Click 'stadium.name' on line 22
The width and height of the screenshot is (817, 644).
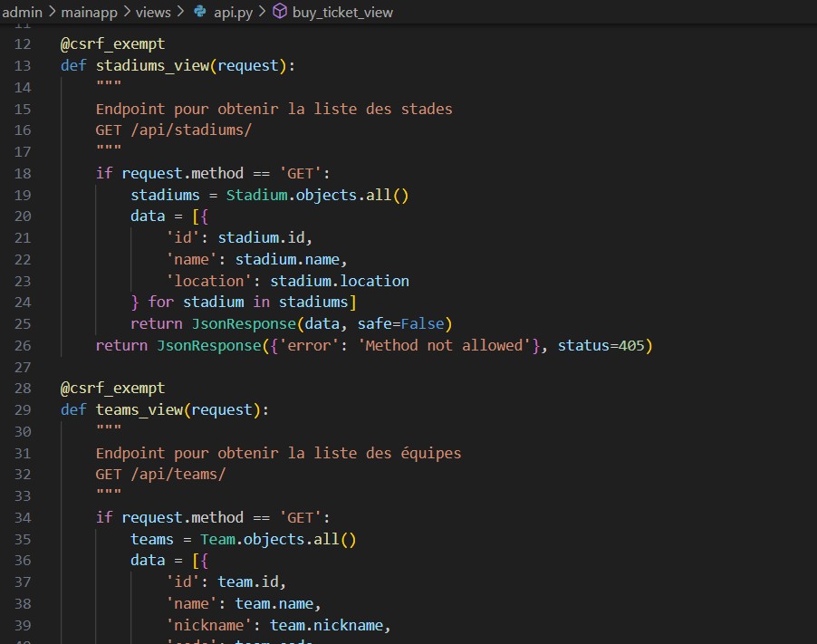pyautogui.click(x=287, y=259)
